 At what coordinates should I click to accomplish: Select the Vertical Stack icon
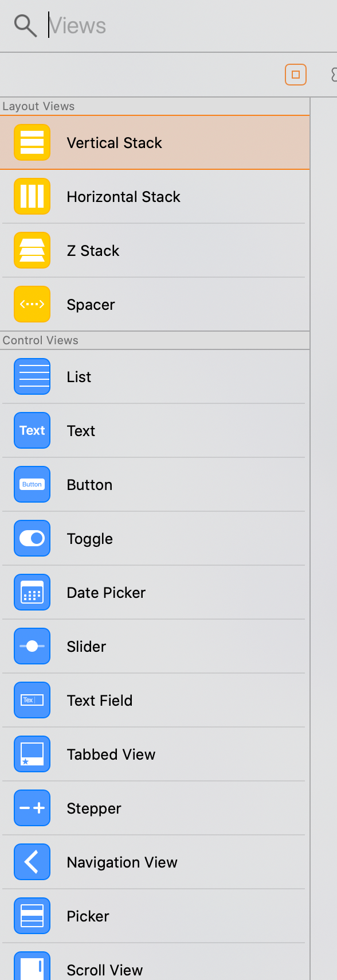[32, 142]
